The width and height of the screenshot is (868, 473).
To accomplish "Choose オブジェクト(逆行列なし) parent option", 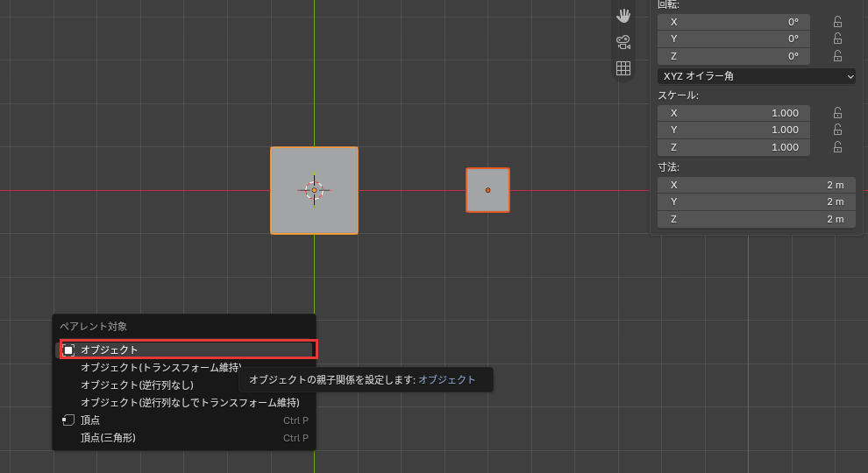I will (x=138, y=385).
